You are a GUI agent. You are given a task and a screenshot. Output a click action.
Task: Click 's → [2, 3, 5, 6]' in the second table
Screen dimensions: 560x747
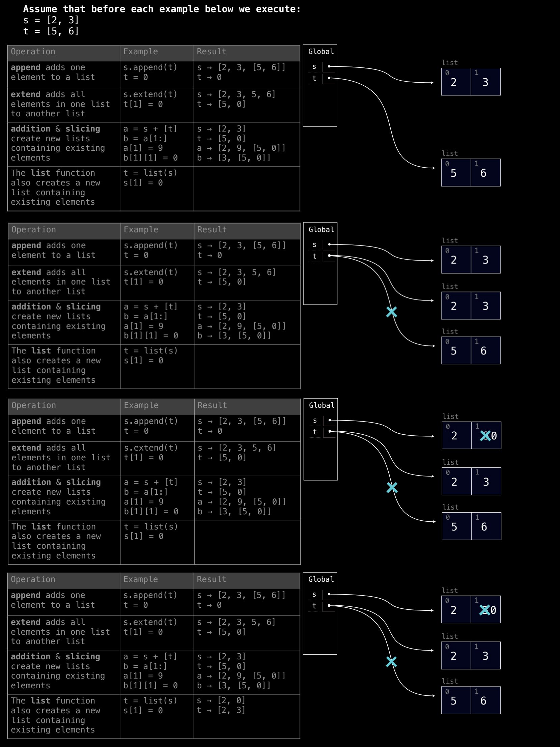[237, 272]
